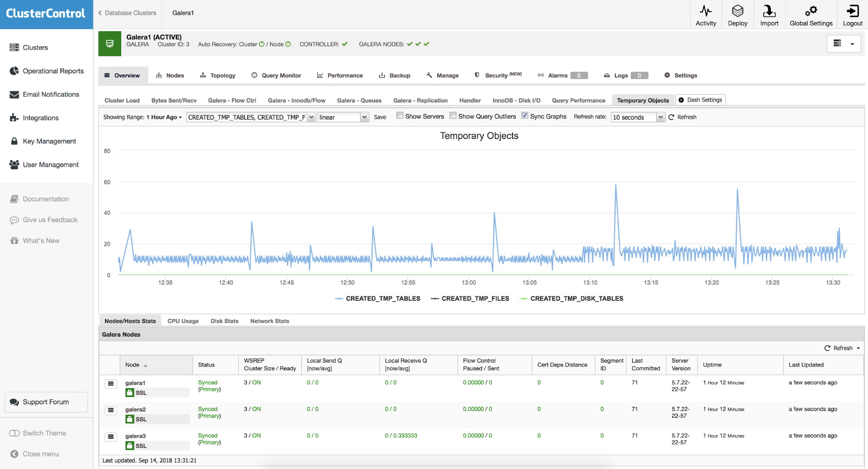Open the Security tab
This screenshot has width=868, height=469.
(x=498, y=75)
